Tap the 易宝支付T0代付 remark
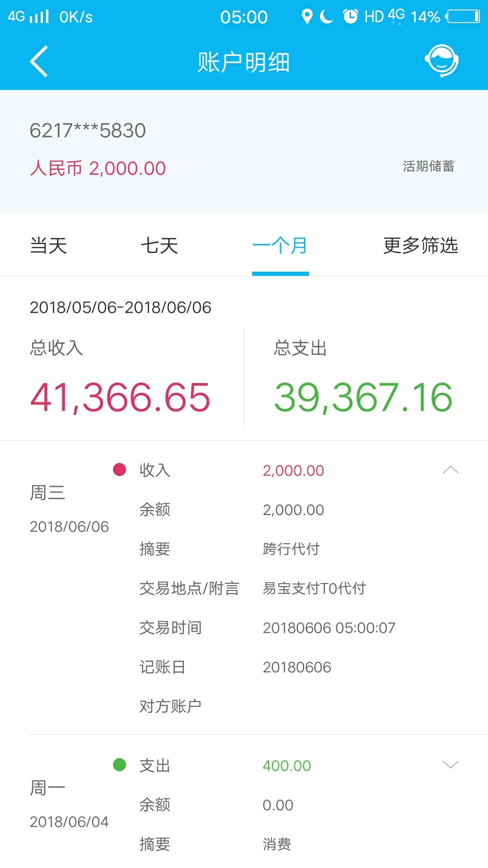Viewport: 488px width, 868px height. [x=314, y=589]
